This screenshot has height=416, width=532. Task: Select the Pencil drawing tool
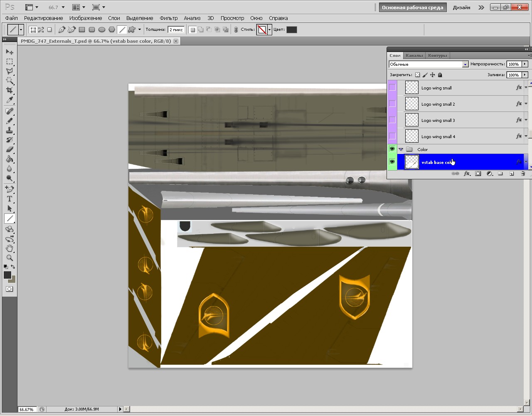click(x=10, y=121)
